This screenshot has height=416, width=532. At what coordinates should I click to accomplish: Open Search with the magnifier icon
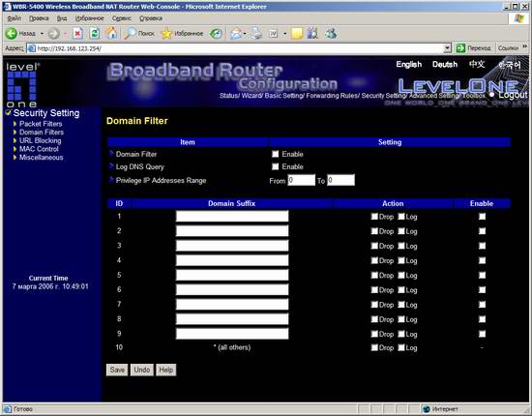tap(130, 33)
